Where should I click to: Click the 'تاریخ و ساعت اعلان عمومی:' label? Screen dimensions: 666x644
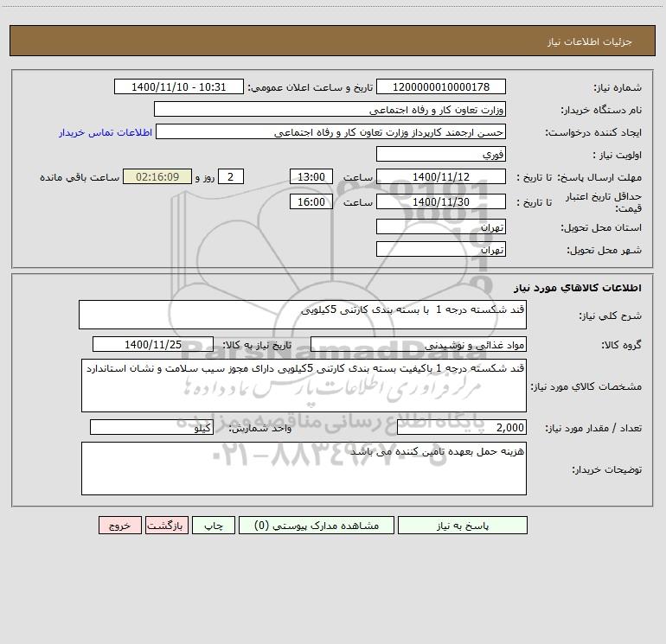click(x=311, y=87)
